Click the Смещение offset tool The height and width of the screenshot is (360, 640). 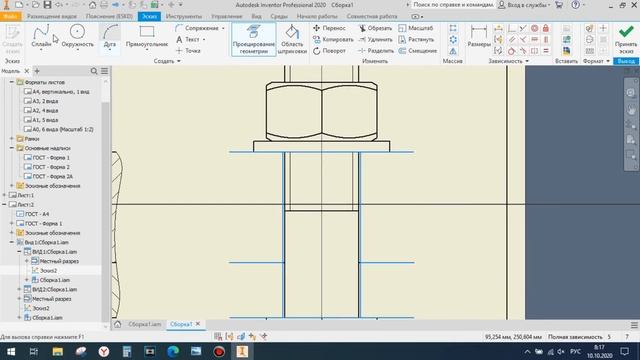point(418,51)
